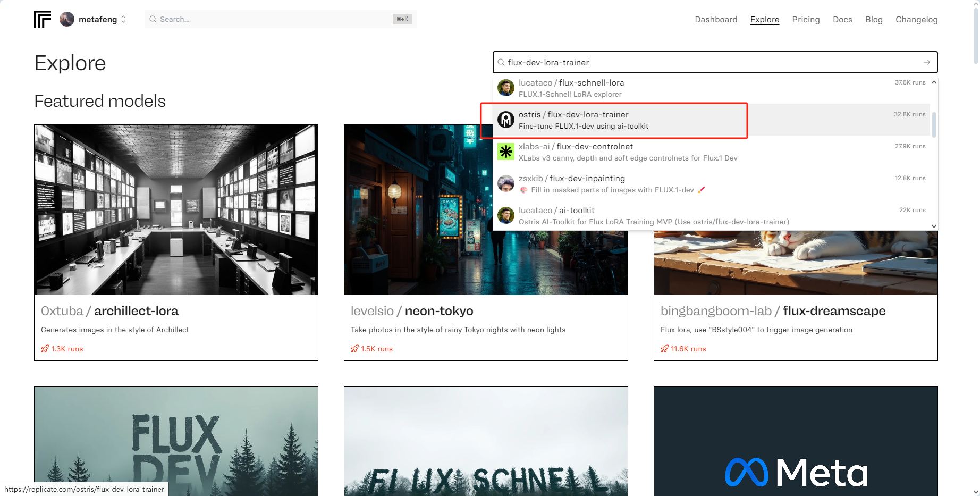
Task: Click the ⌘+K shortcut badge
Action: tap(402, 19)
